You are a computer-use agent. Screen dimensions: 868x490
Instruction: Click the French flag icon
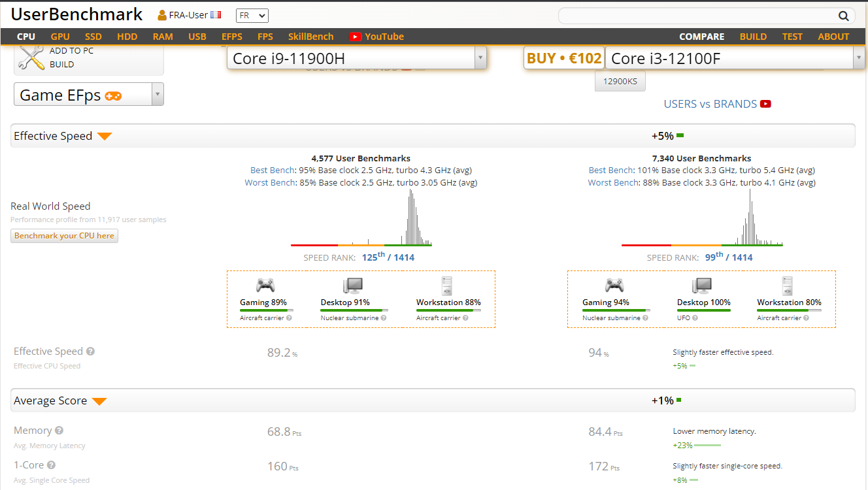pyautogui.click(x=216, y=15)
